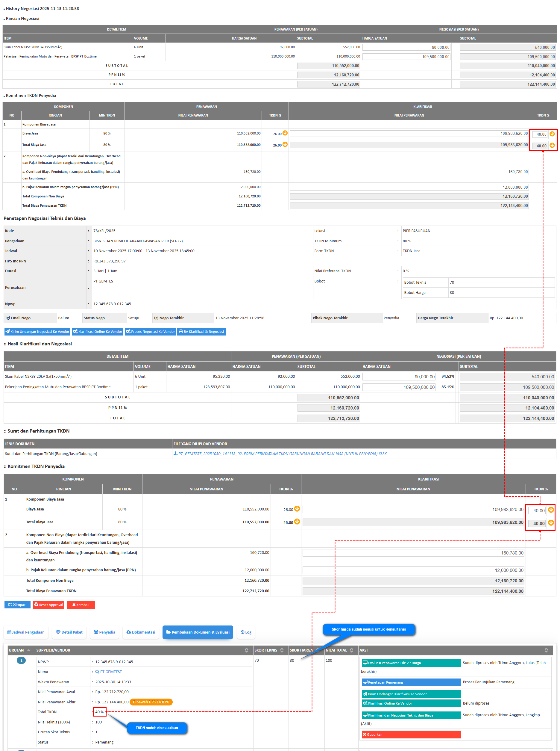This screenshot has width=560, height=751.
Task: Hasil Klarifikasi table: click 90,000.00 negosiasi input
Action: pos(399,377)
